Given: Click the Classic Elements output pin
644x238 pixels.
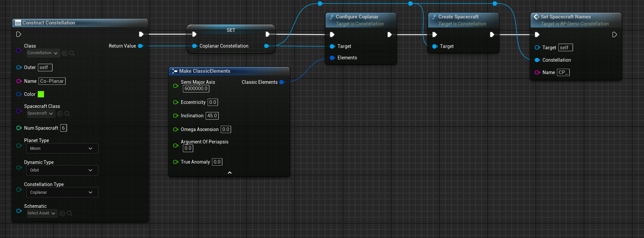Looking at the screenshot, I should (x=282, y=82).
